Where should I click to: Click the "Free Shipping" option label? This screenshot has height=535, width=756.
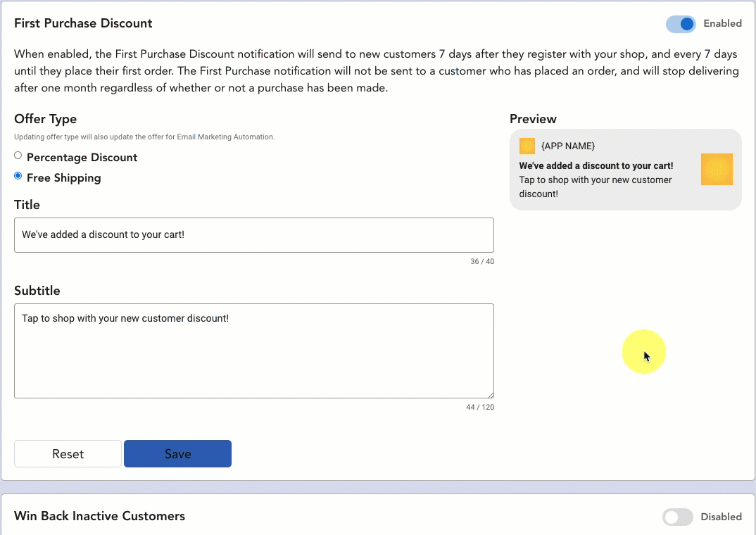(63, 178)
